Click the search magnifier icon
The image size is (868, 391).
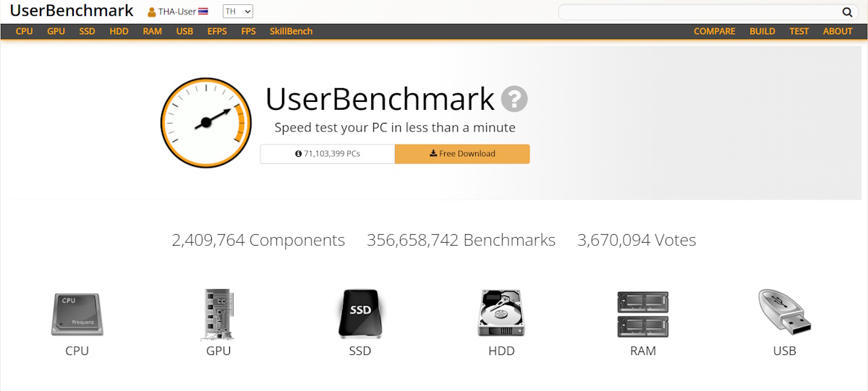coord(847,12)
